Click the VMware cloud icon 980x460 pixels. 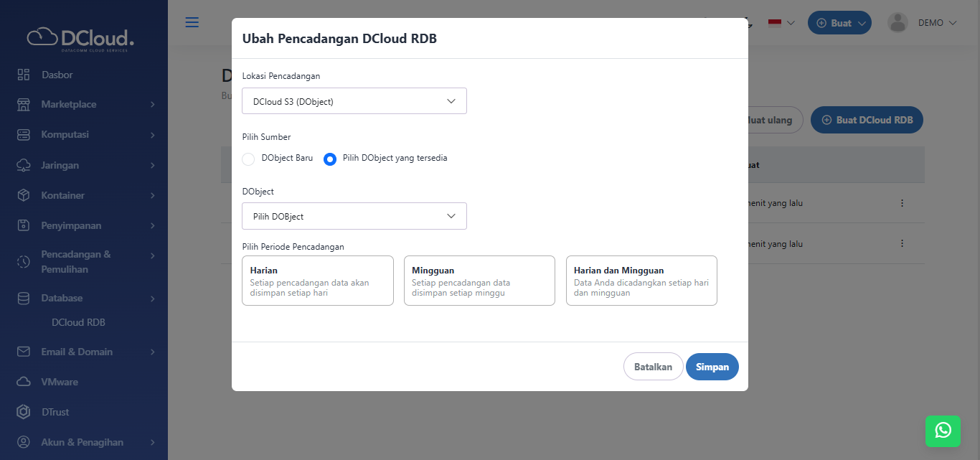tap(24, 382)
